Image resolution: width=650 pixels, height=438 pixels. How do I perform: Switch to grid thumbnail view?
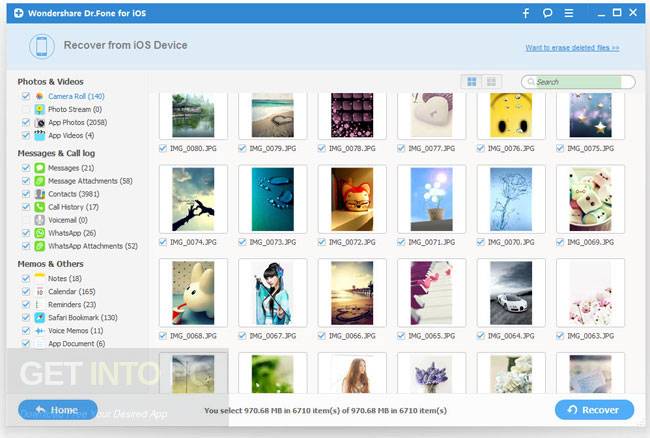point(472,82)
